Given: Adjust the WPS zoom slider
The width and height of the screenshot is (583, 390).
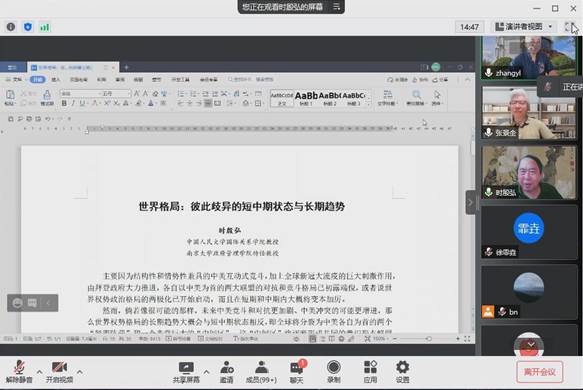Looking at the screenshot, I should pos(429,339).
